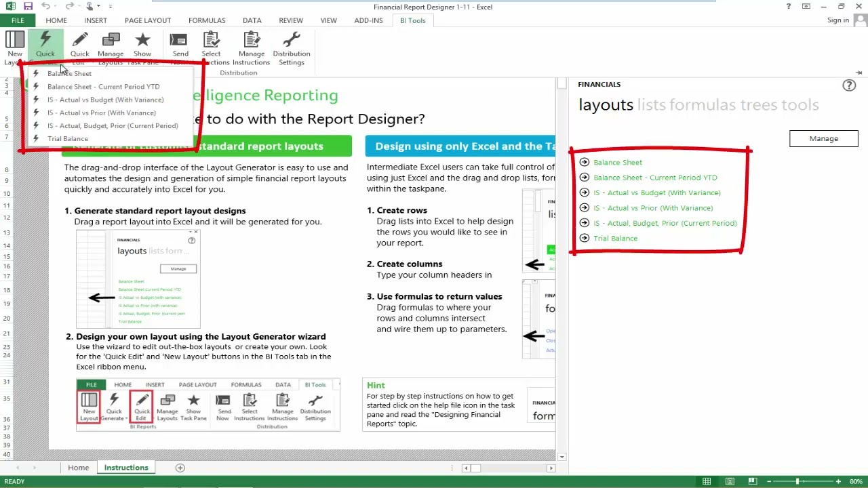Select the Instructions worksheet tab
Screen dimensions: 868x488
tap(126, 468)
